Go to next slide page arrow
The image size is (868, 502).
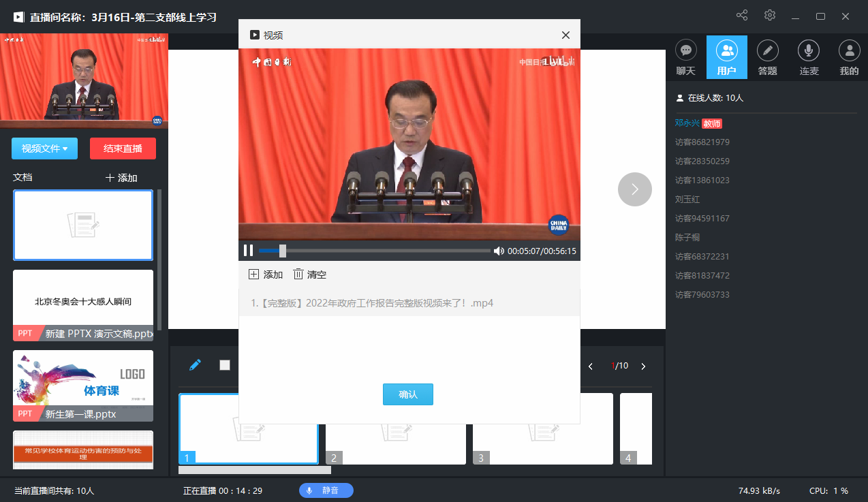[x=642, y=366]
